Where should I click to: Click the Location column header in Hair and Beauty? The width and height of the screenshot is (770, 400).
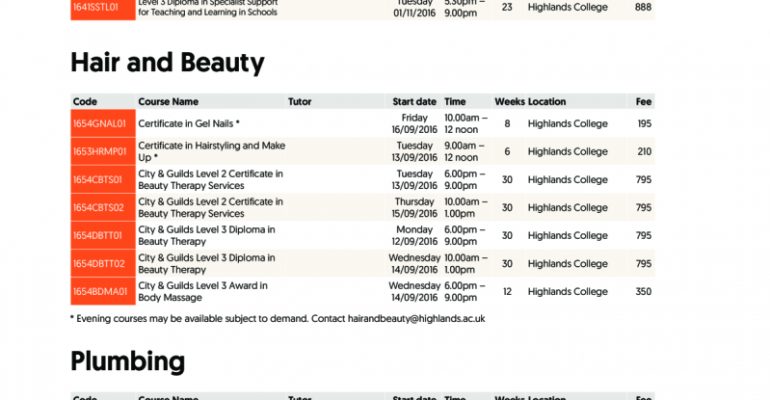pyautogui.click(x=547, y=102)
